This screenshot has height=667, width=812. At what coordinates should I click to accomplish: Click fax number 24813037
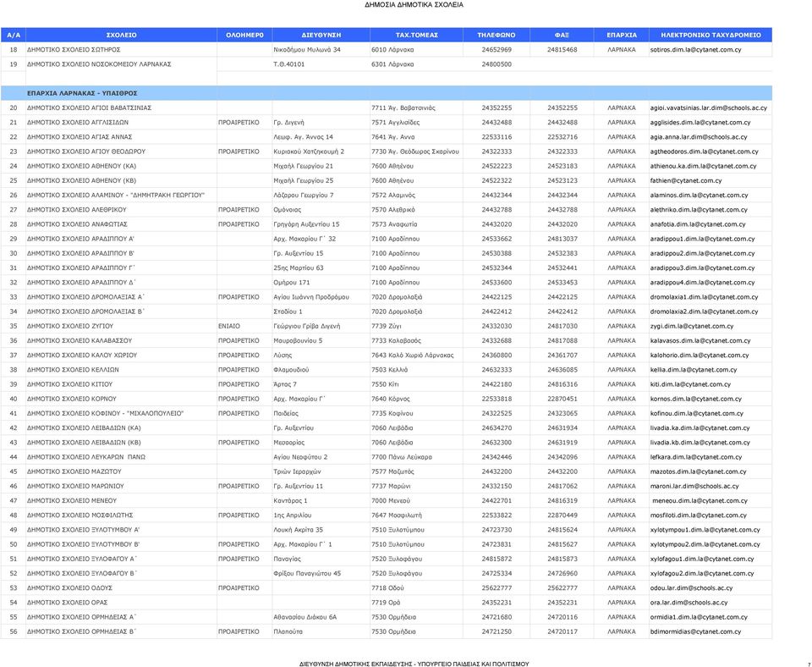(562, 239)
